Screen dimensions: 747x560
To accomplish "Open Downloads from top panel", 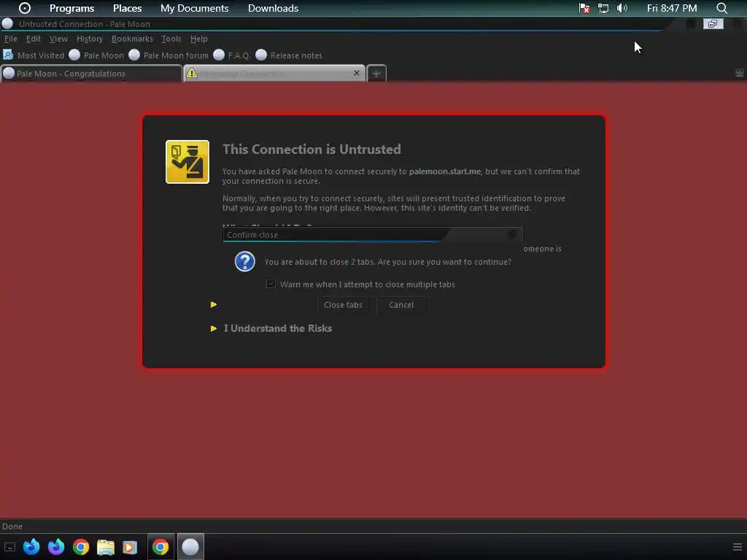I will 273,8.
